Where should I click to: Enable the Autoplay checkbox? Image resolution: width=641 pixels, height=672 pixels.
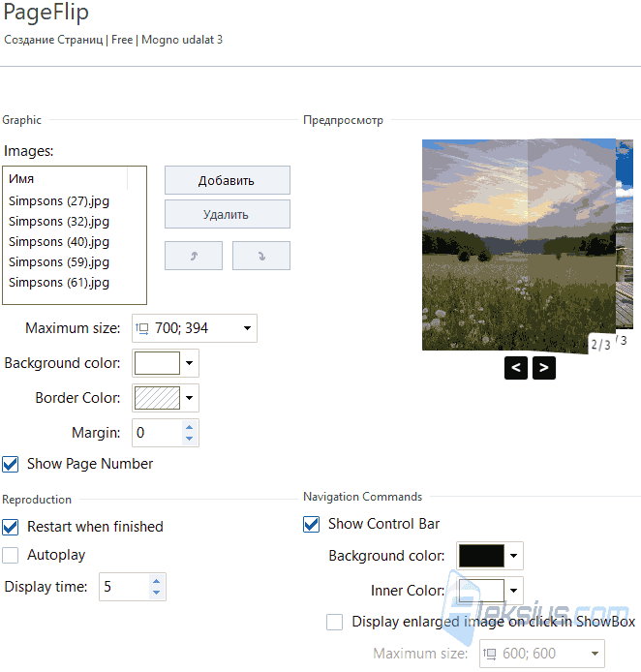[11, 556]
